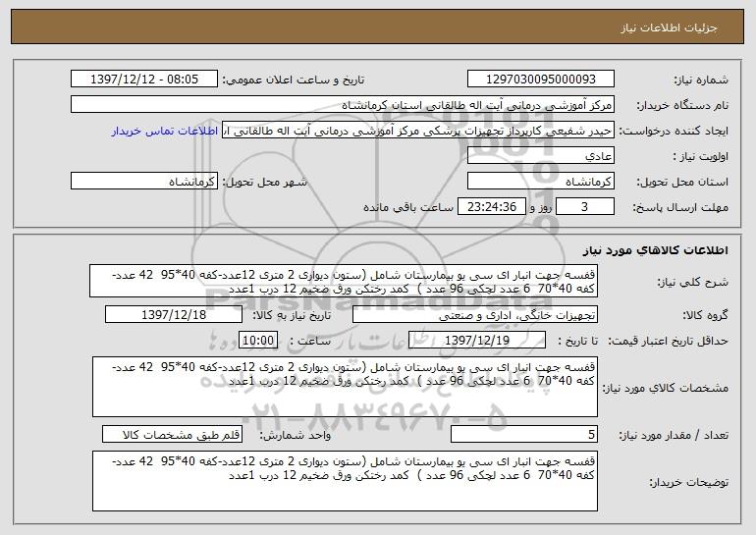The height and width of the screenshot is (535, 756).
Task: Click the تاریخ و ساعت اعلان عمومی label
Action: coord(294,80)
